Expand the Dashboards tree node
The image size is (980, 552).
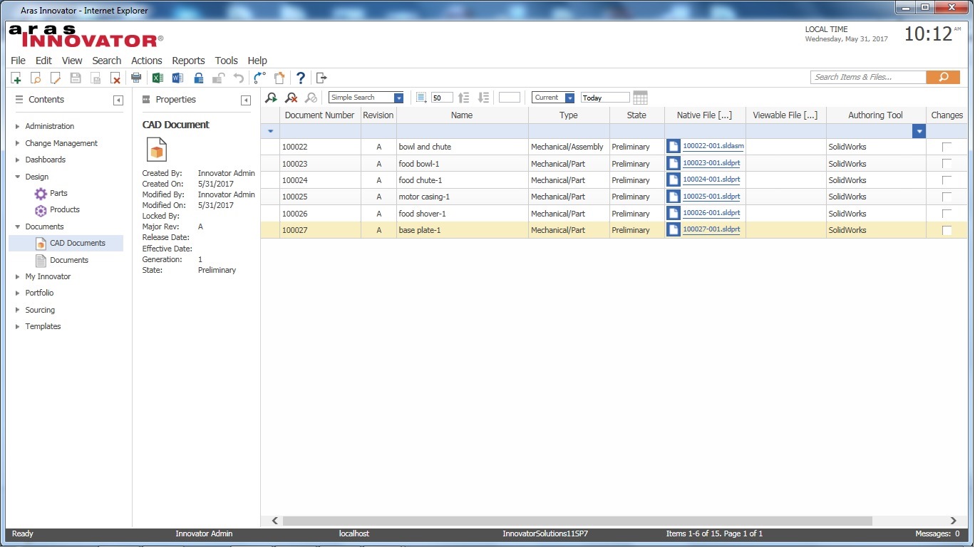(x=18, y=160)
